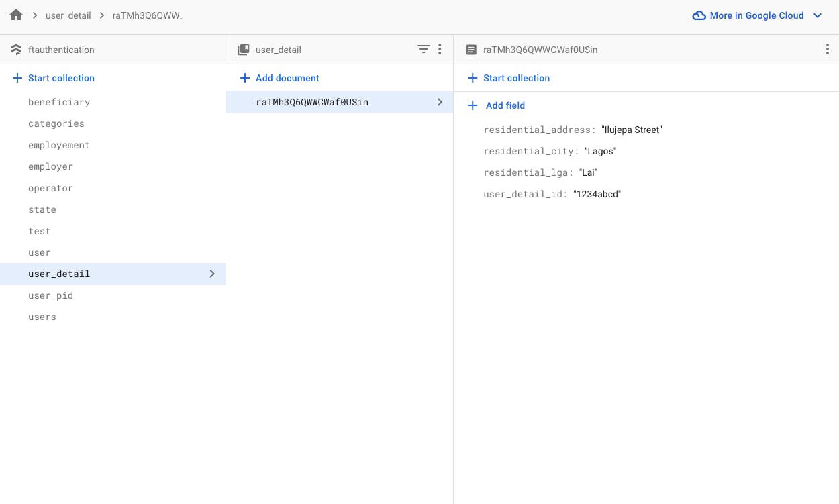Expand the user_detail collection chevron
Viewport: 839px width, 504px height.
[212, 274]
